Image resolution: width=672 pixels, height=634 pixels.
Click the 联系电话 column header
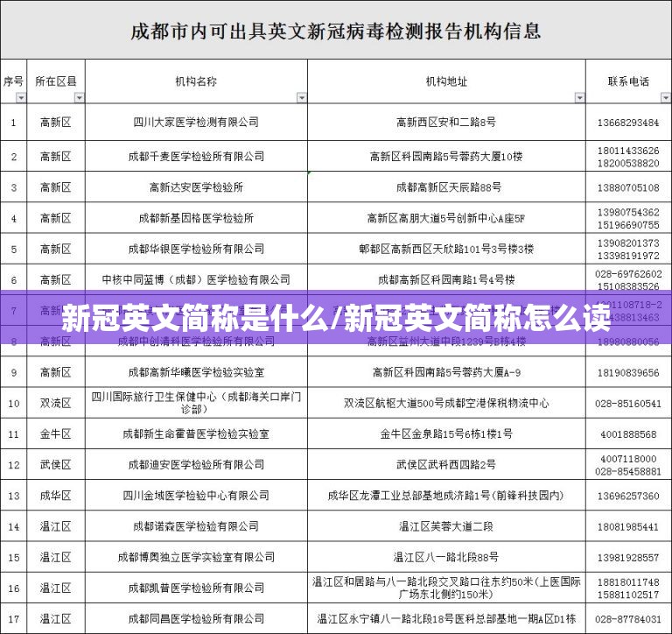[628, 81]
